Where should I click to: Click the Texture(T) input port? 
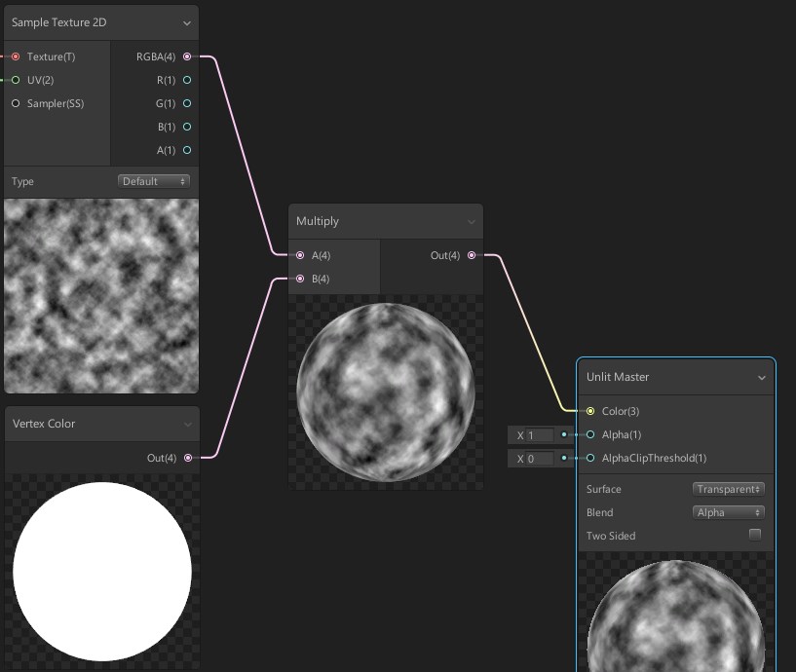click(16, 56)
